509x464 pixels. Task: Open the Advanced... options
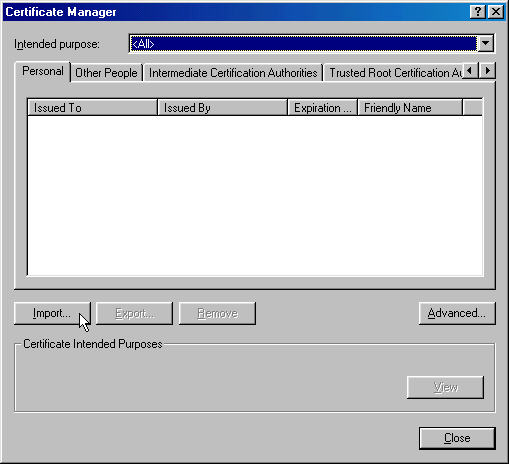(x=457, y=313)
